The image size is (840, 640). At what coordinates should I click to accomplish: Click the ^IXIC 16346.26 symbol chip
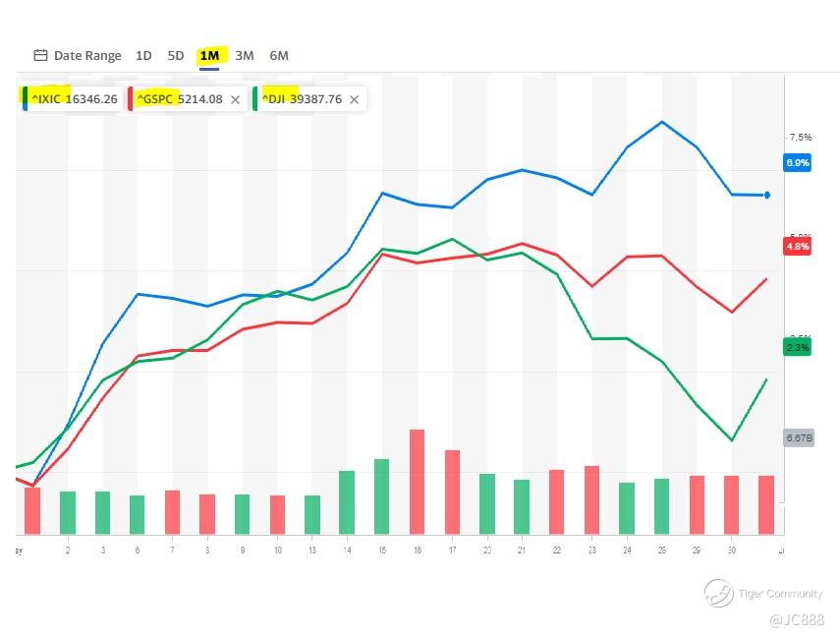[72, 99]
